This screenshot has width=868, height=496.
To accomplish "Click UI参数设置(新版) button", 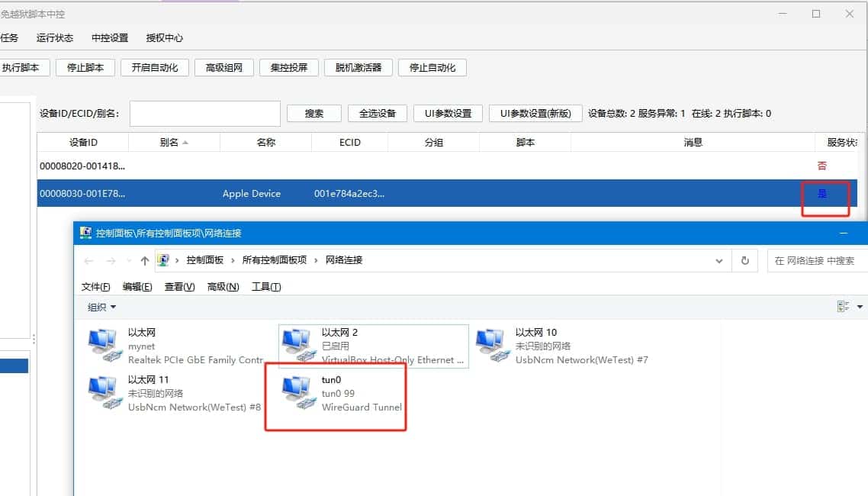I will coord(535,114).
